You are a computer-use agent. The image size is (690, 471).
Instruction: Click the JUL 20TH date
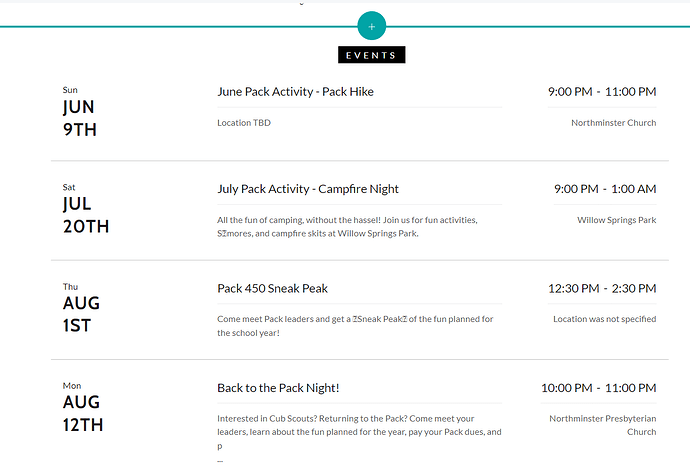(86, 215)
